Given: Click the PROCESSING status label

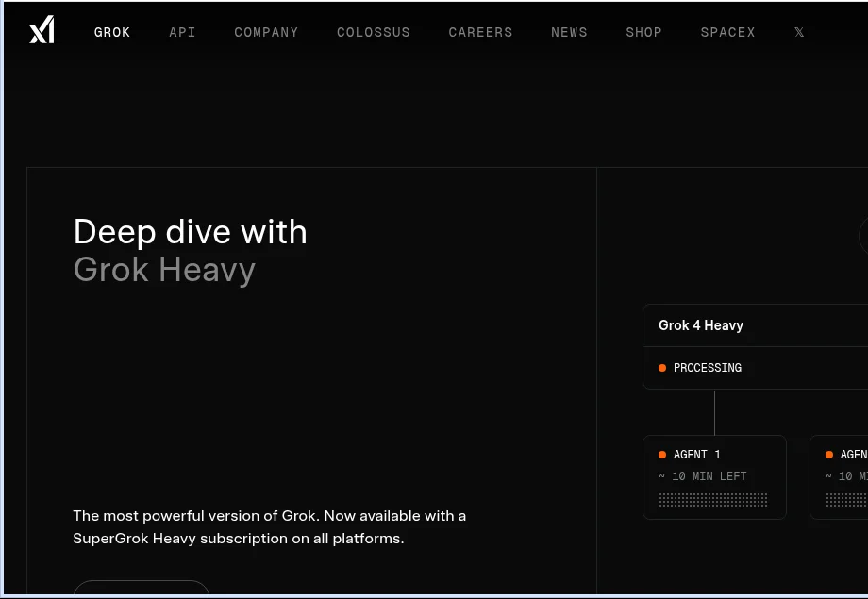Looking at the screenshot, I should coord(708,368).
